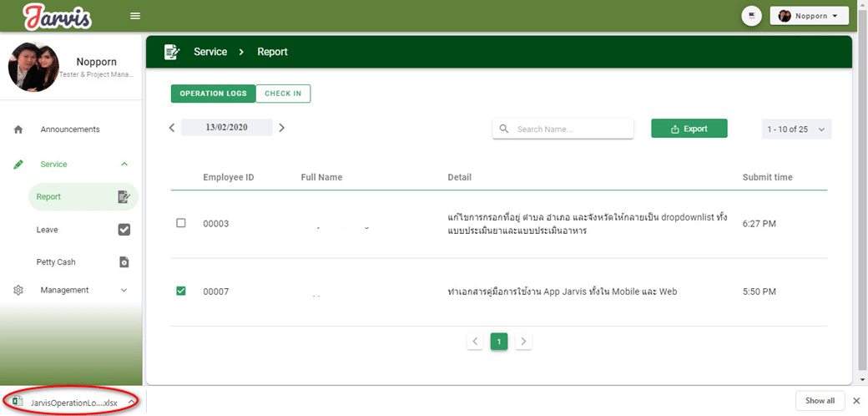868x416 pixels.
Task: Click the Export button
Action: click(x=689, y=129)
